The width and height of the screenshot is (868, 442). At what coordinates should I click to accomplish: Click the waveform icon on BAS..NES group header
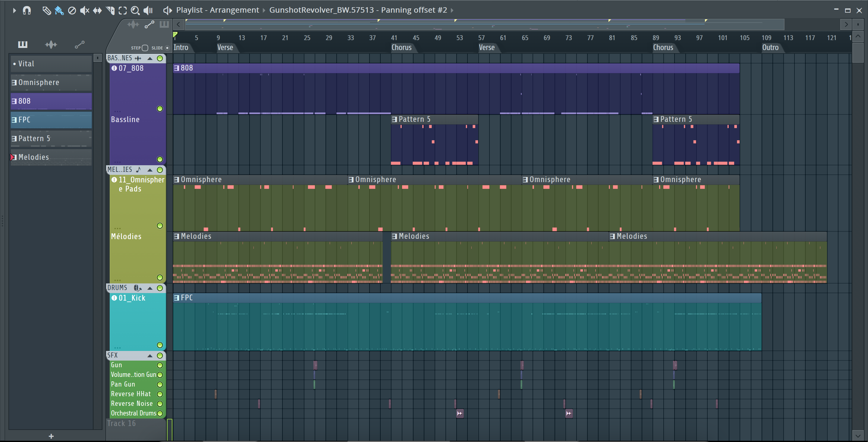coord(138,58)
